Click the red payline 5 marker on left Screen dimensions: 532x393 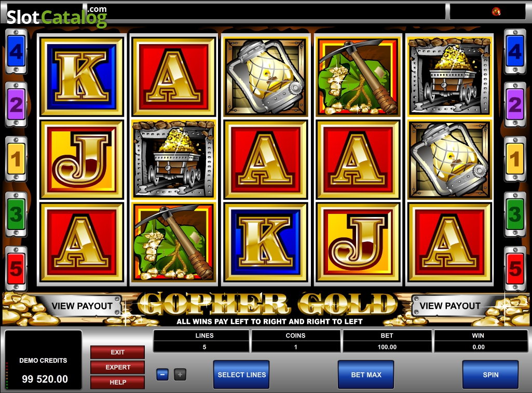16,269
